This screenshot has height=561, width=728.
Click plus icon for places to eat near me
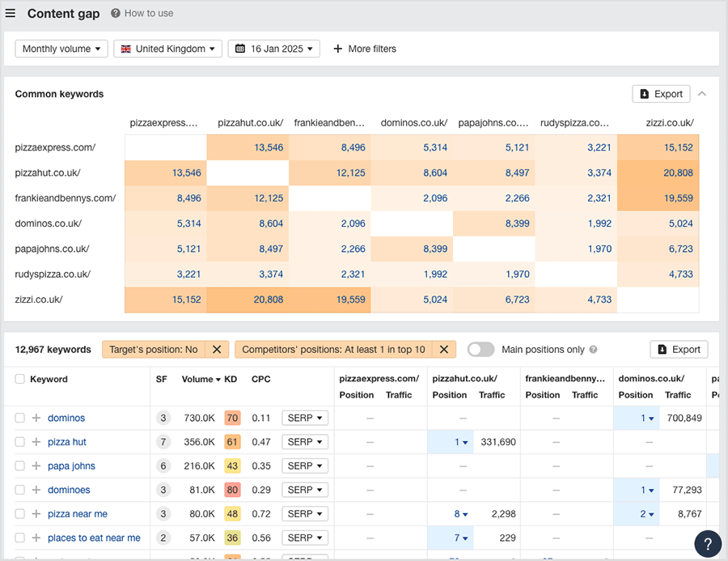(36, 538)
